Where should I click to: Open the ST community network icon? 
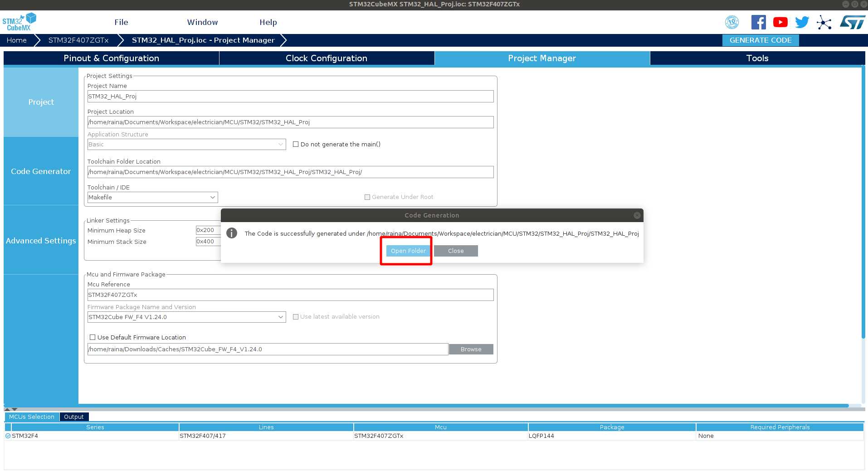[x=824, y=22]
